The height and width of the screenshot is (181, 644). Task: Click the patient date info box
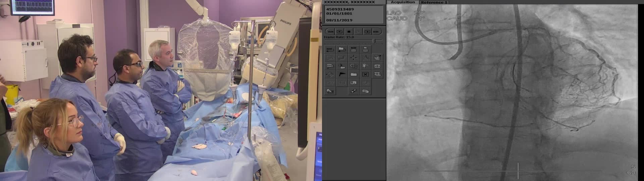(354, 14)
